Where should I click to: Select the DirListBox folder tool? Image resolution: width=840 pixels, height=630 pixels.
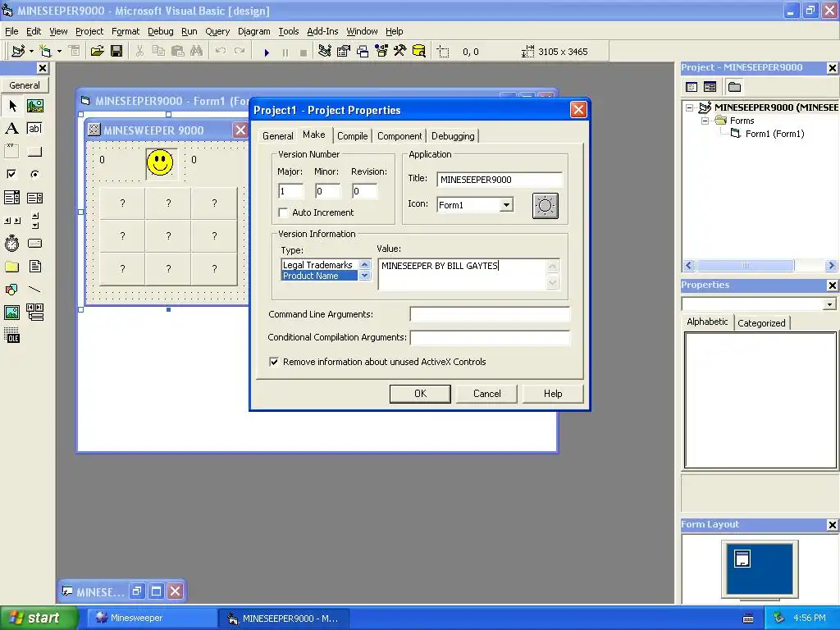[11, 267]
